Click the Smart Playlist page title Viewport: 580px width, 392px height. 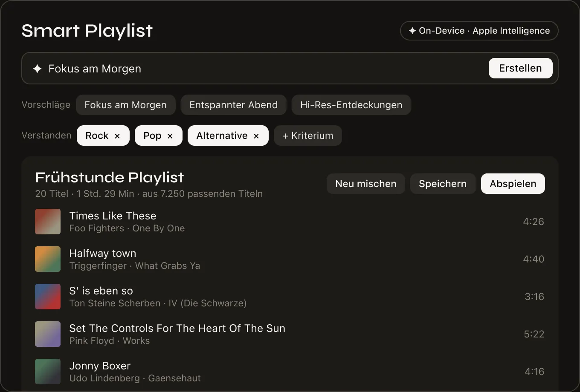coord(87,31)
